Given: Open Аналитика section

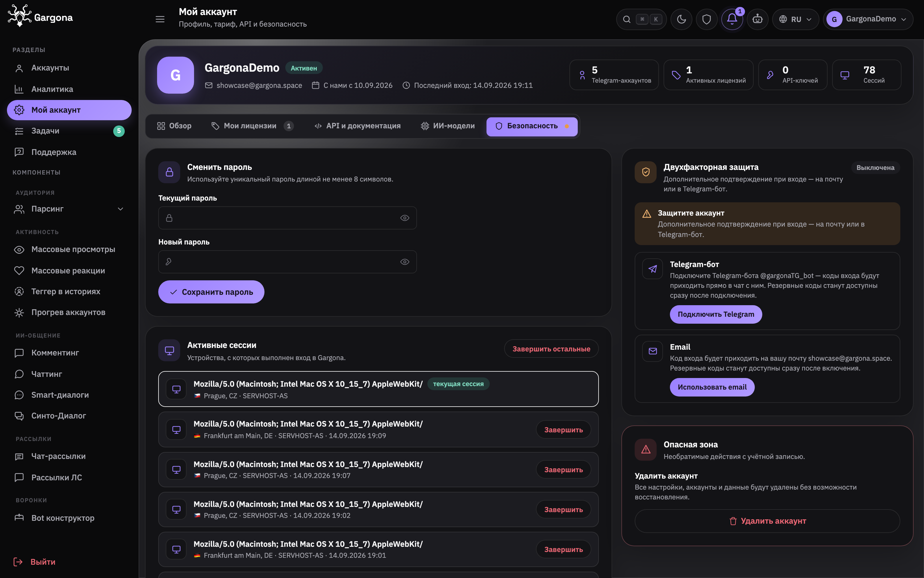Looking at the screenshot, I should [x=69, y=89].
